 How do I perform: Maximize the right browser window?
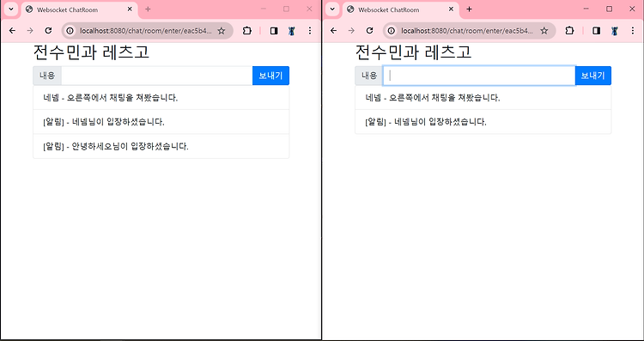609,9
